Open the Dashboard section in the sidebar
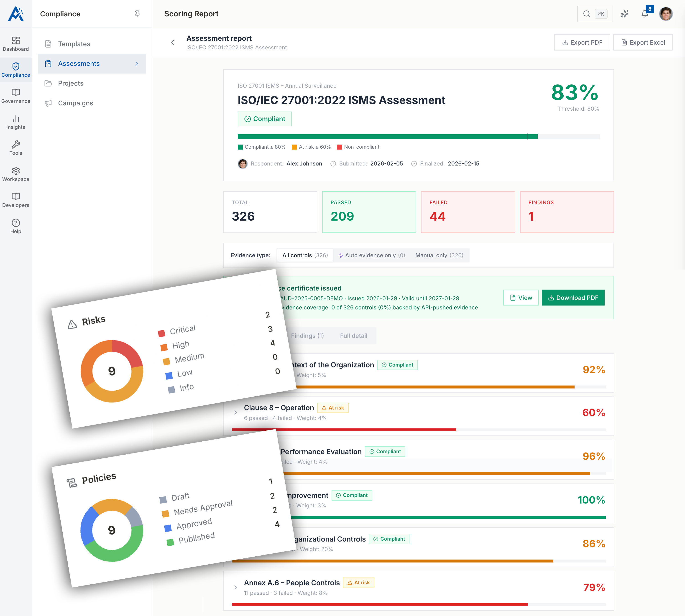This screenshot has width=685, height=616. click(15, 44)
